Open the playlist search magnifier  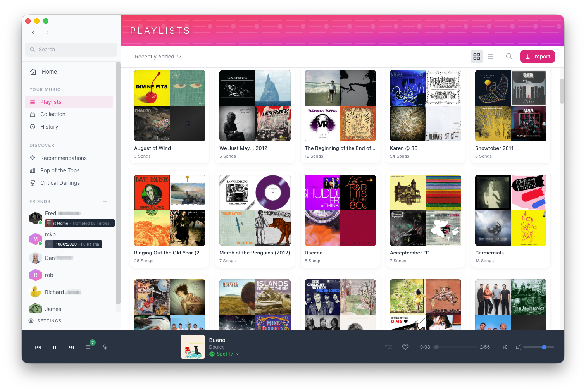[509, 56]
